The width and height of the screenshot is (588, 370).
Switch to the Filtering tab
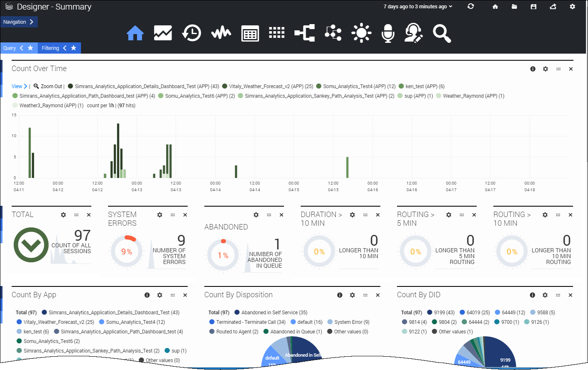point(49,48)
